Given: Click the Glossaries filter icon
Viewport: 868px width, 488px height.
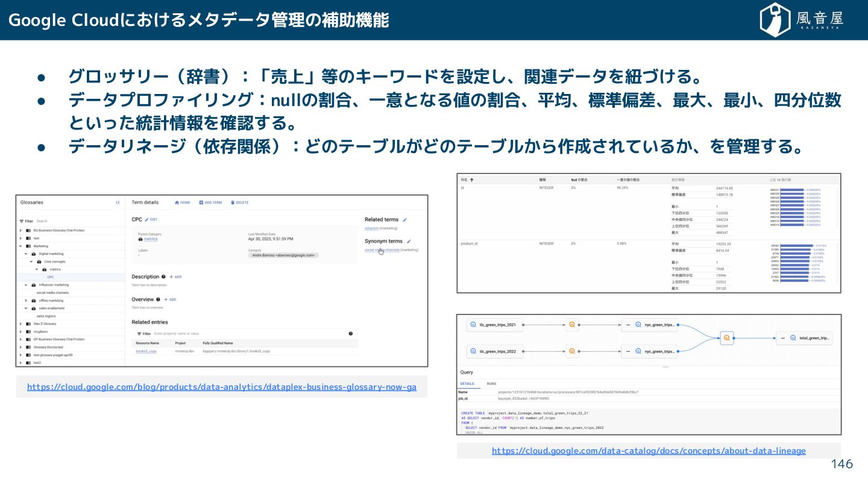Looking at the screenshot, I should 22,221.
